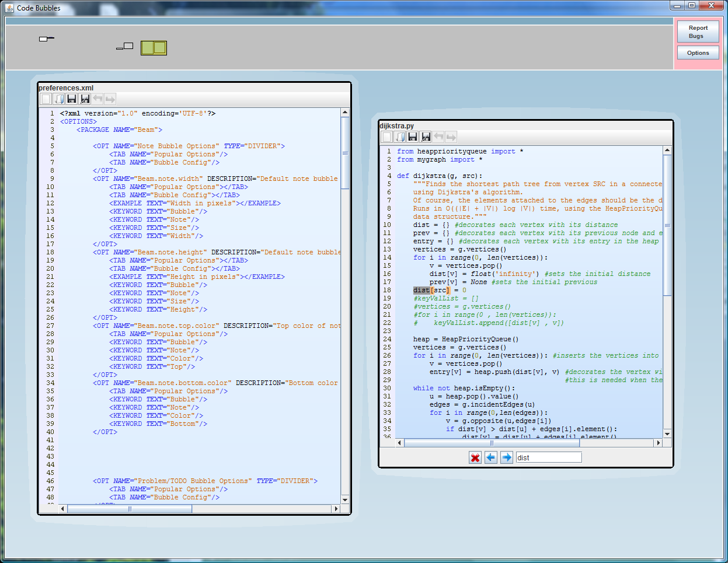Click scroll right arrow in preferences.xml editor
The height and width of the screenshot is (563, 728).
(x=336, y=509)
